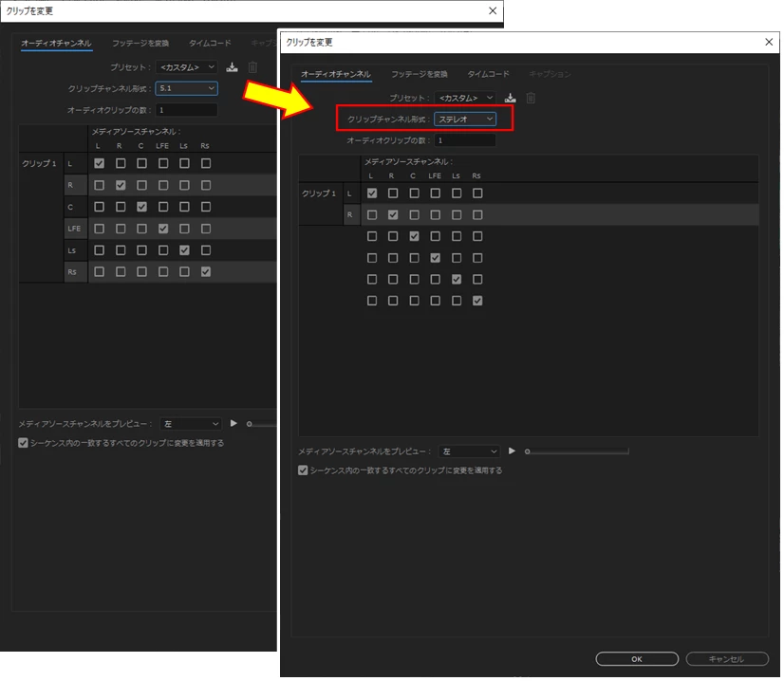Switch to タイムコード tab in front dialog

pyautogui.click(x=488, y=74)
